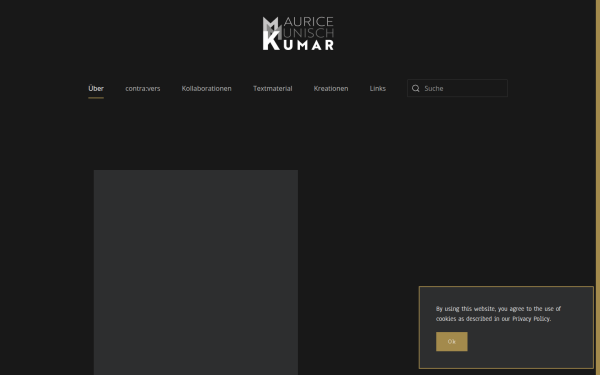This screenshot has height=375, width=600.
Task: Open the Links page
Action: coord(377,88)
